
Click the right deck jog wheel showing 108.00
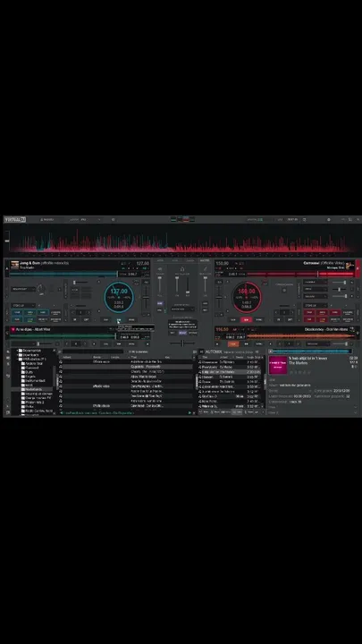pyautogui.click(x=247, y=297)
